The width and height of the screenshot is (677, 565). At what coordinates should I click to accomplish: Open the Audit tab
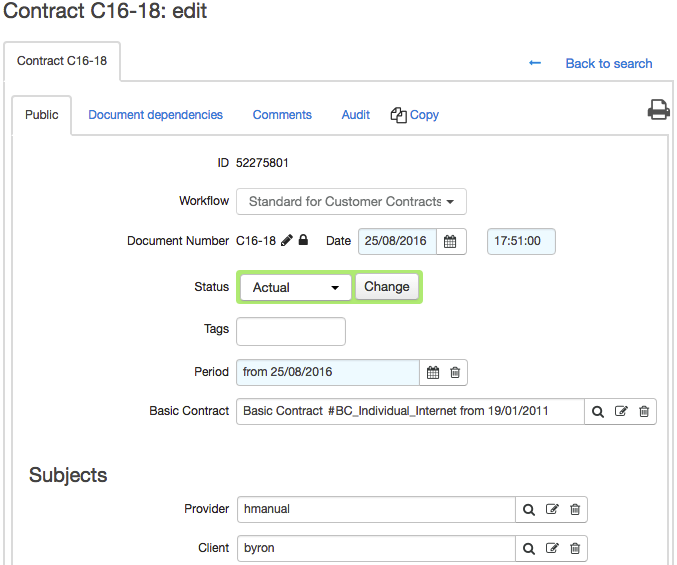click(356, 115)
